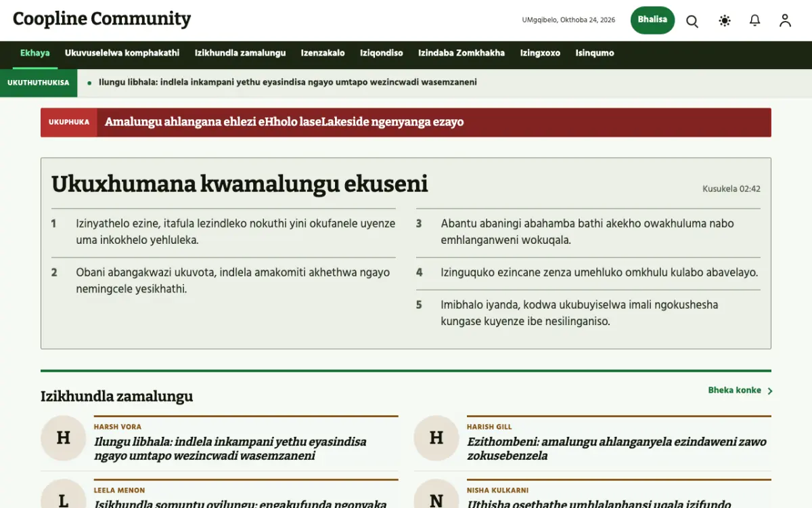Image resolution: width=812 pixels, height=508 pixels.
Task: Open article Isikhundla somuntu oyilungu
Action: click(240, 504)
